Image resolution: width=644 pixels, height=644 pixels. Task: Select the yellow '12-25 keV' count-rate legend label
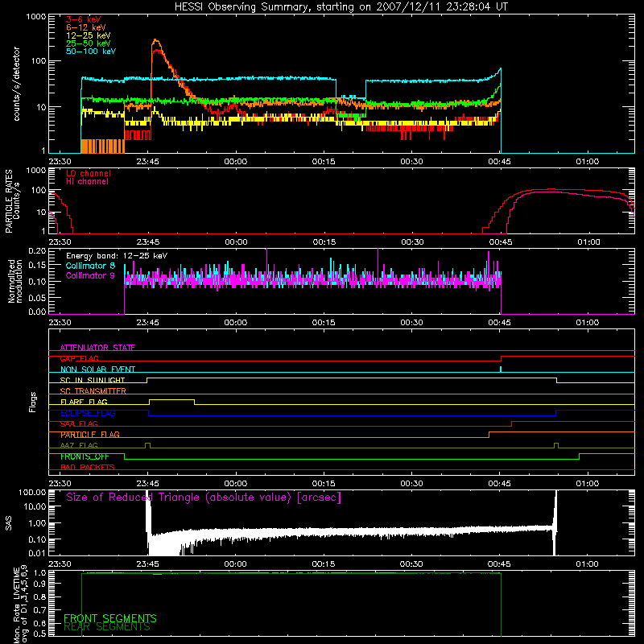click(89, 35)
